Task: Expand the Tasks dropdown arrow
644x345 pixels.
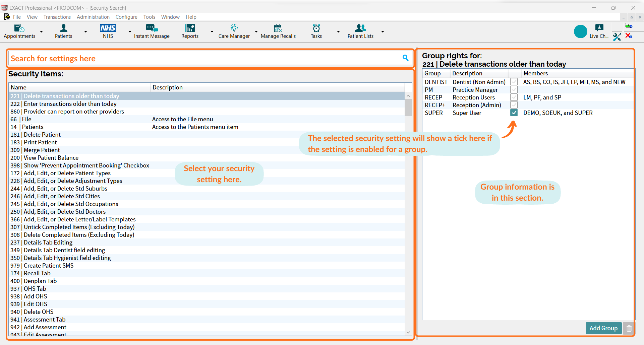Action: coord(338,31)
